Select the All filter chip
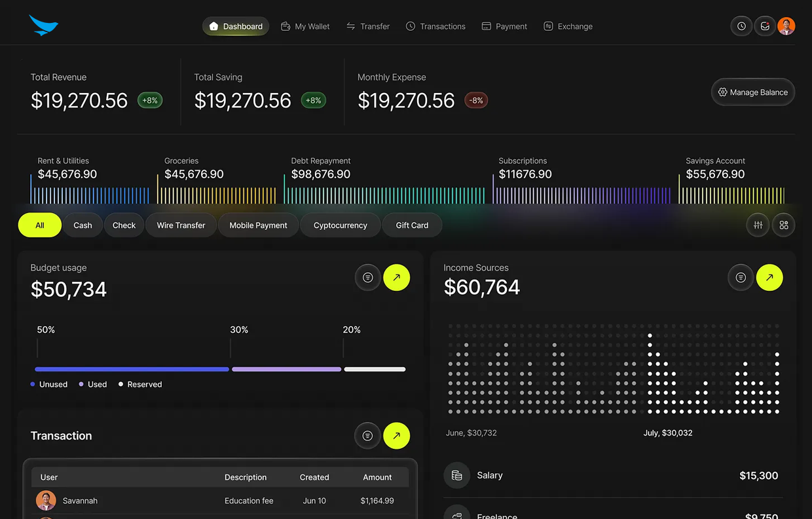This screenshot has height=519, width=812. [x=40, y=225]
